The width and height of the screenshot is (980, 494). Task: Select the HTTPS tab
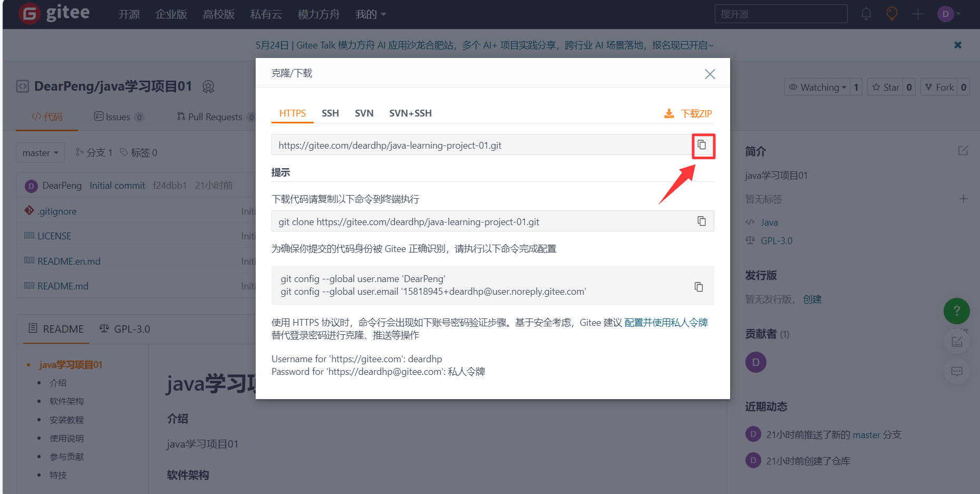click(293, 113)
